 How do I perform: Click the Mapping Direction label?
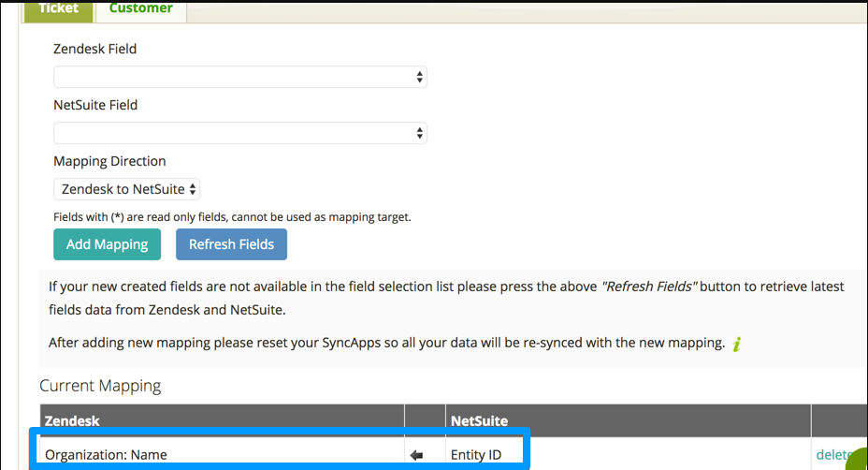[109, 161]
